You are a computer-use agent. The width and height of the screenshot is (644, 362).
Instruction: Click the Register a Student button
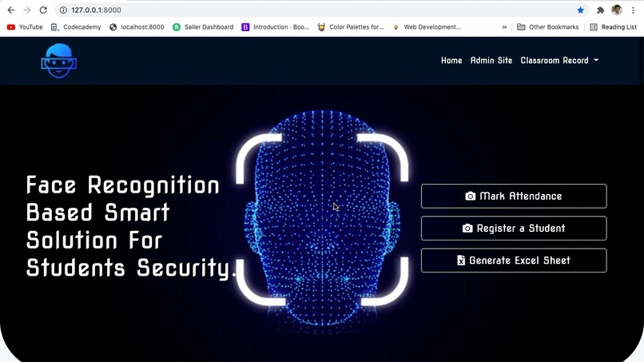point(514,228)
